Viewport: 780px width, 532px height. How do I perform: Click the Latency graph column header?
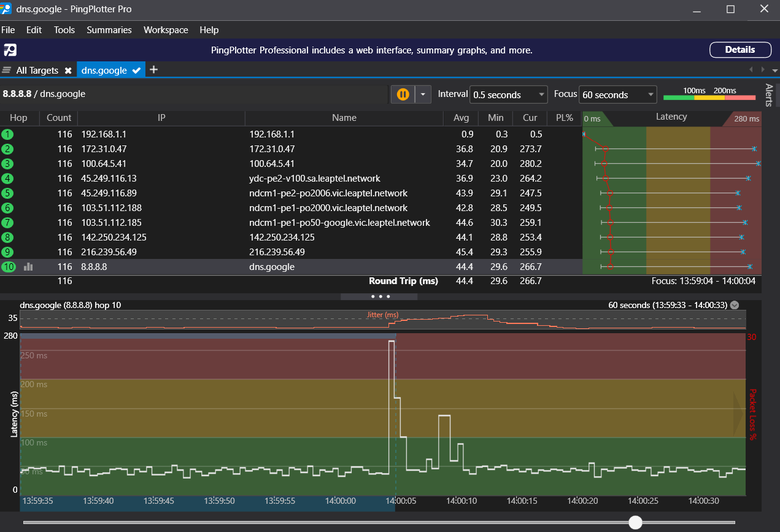tap(671, 117)
